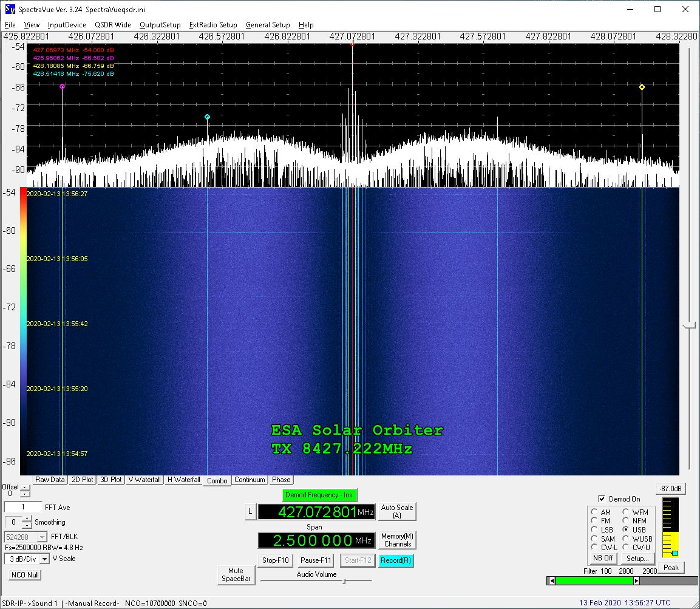This screenshot has height=609, width=700.
Task: Switch to the Continuum tab
Action: (250, 480)
